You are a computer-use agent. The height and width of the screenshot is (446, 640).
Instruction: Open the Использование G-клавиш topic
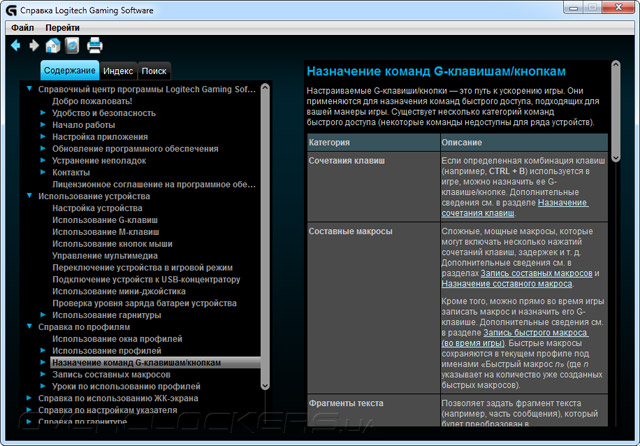(x=105, y=220)
